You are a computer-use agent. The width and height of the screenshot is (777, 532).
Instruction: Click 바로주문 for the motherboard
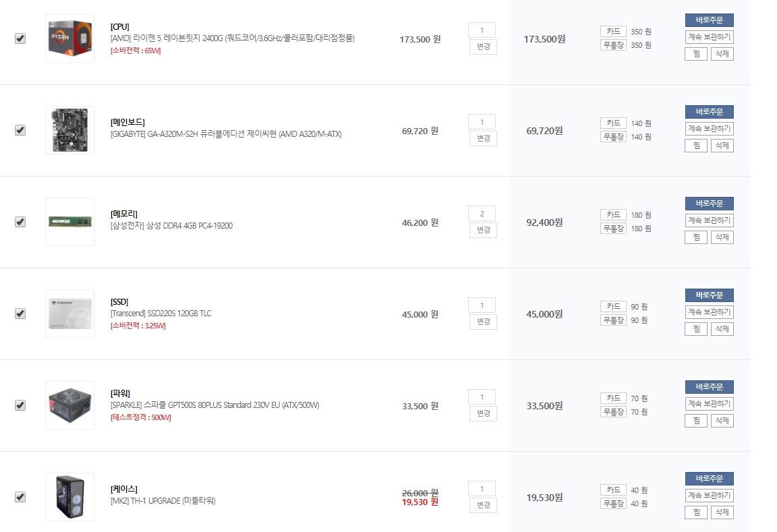pyautogui.click(x=709, y=112)
